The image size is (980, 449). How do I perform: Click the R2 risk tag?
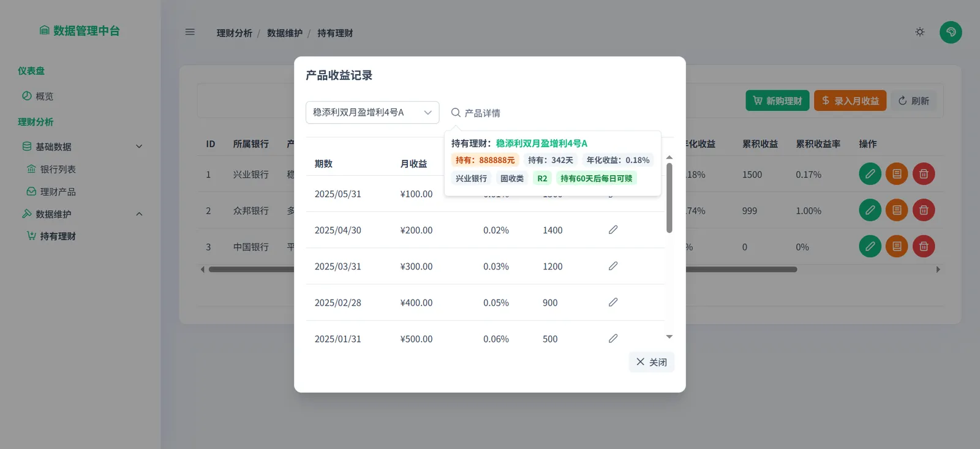tap(542, 178)
